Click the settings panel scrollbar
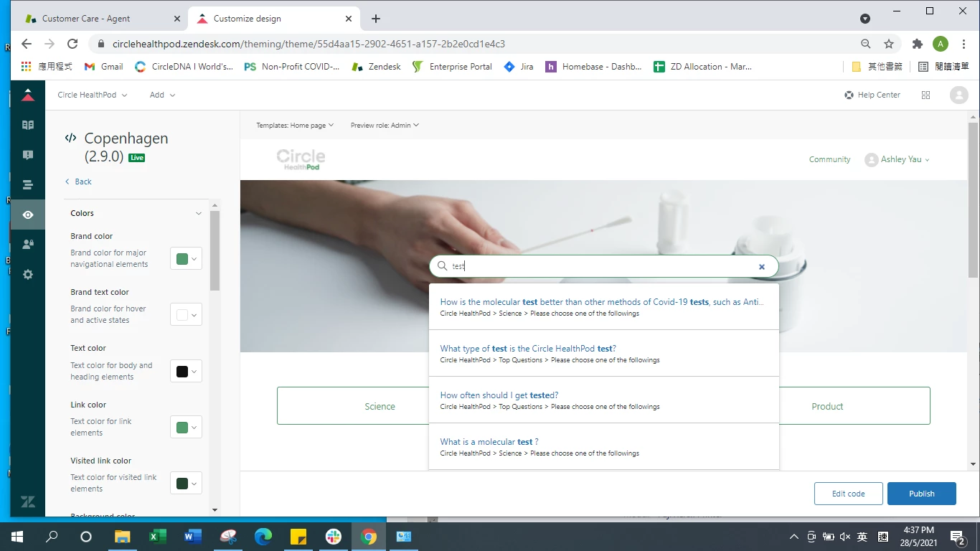980x551 pixels. pyautogui.click(x=215, y=251)
